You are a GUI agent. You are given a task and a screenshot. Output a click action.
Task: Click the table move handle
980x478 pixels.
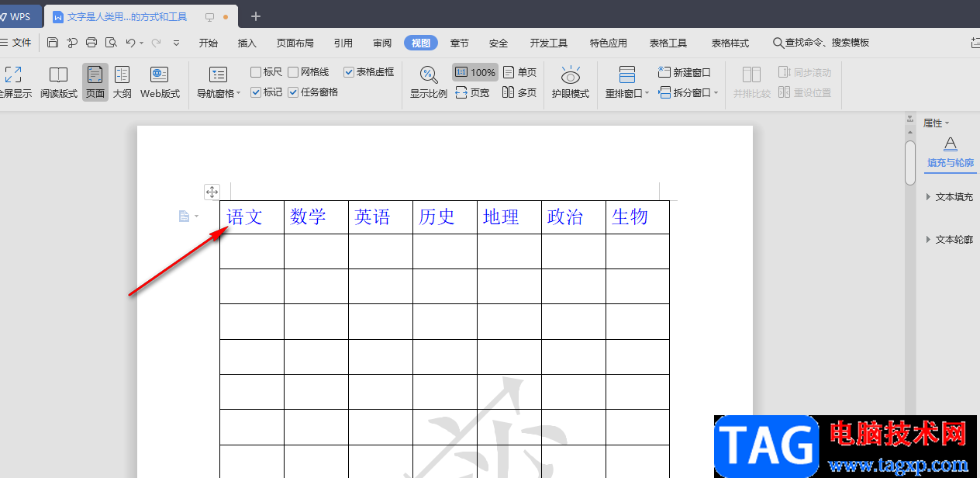[212, 192]
